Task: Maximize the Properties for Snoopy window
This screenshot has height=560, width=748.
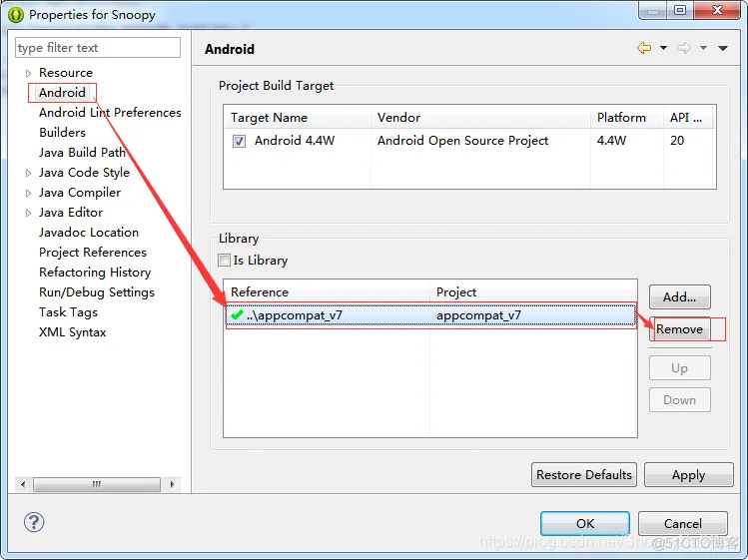Action: (680, 11)
